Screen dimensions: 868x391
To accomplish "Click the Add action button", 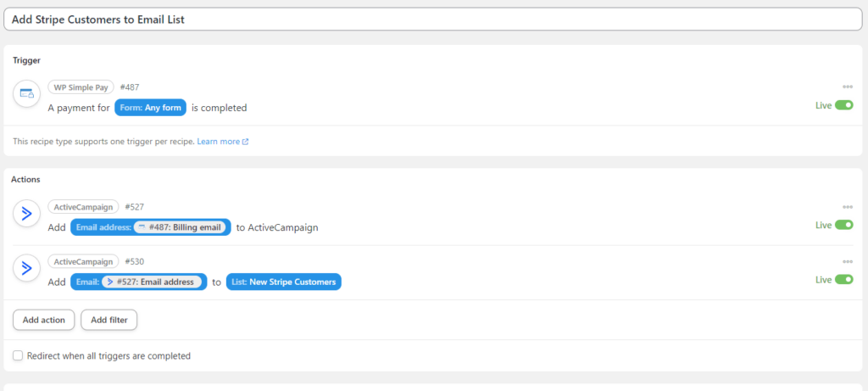I will tap(43, 320).
